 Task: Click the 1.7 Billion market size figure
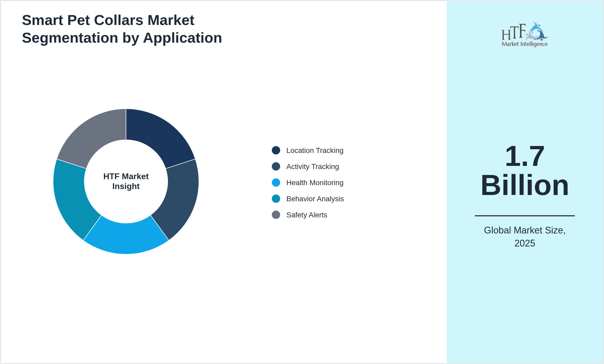[525, 171]
